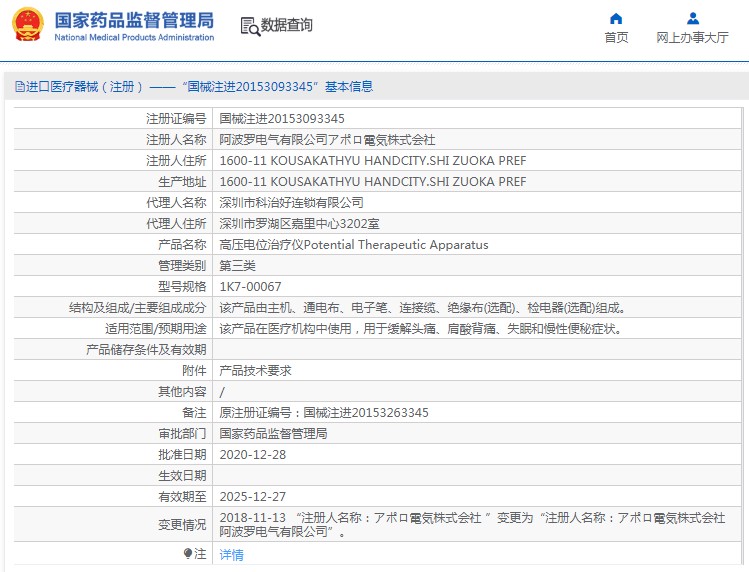Image resolution: width=749 pixels, height=572 pixels.
Task: Click approval date 2020-12-28
Action: click(253, 455)
